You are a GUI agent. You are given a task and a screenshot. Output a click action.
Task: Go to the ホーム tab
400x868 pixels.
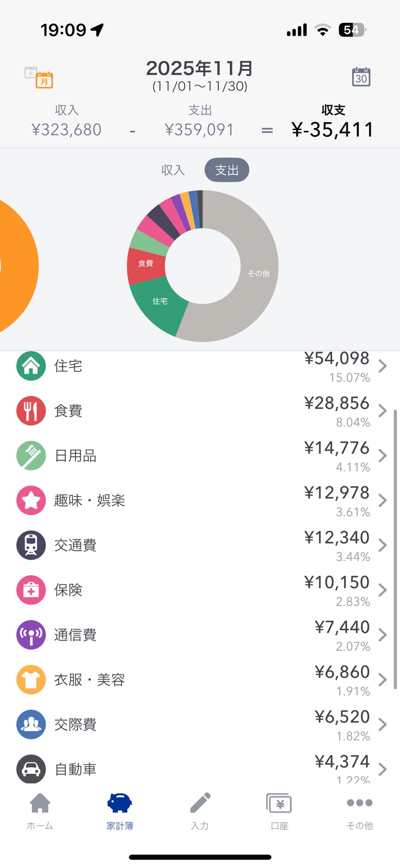coord(40,811)
